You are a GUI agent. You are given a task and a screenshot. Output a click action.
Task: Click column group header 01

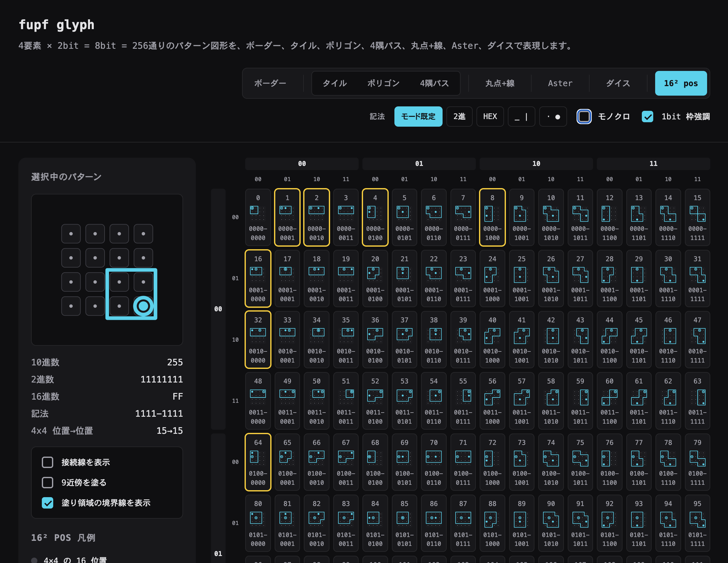[419, 164]
